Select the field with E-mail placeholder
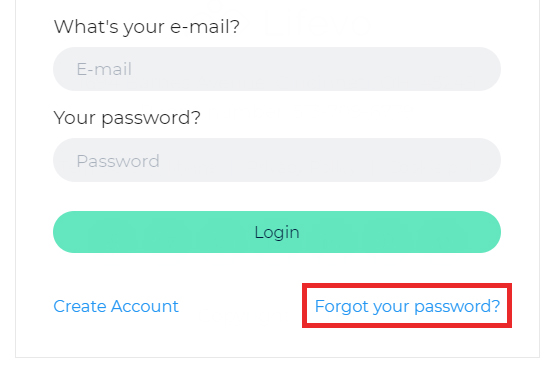 point(277,69)
